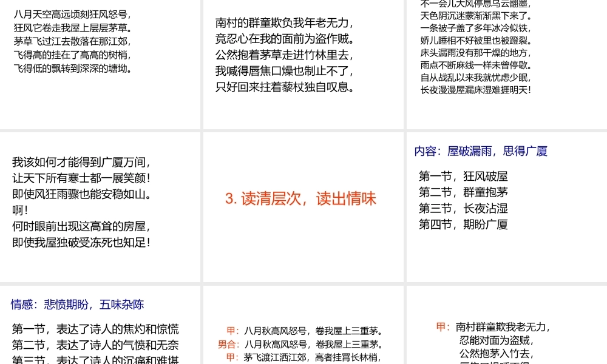Viewport: 607px width, 364px height.
Task: Click the line '狂风它卷走我屋上层层茅草'
Action: coord(73,29)
